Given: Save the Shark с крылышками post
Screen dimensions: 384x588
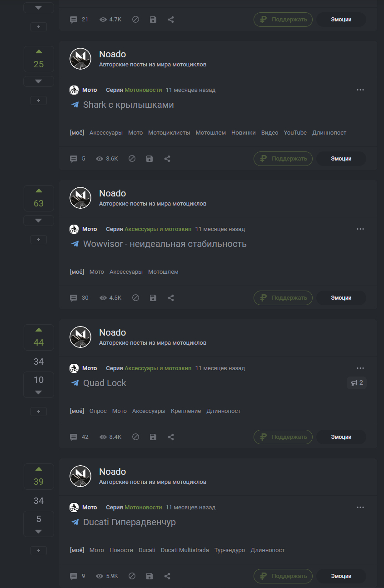Looking at the screenshot, I should point(150,159).
